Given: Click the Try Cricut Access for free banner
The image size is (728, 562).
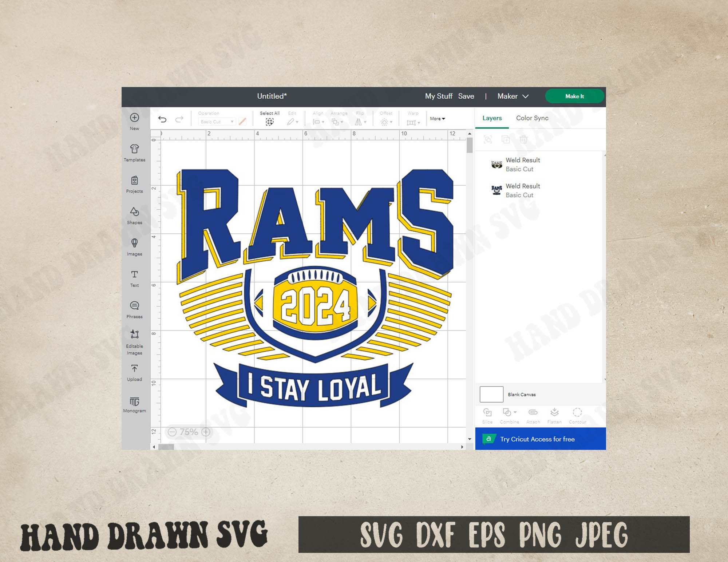Looking at the screenshot, I should tap(539, 439).
